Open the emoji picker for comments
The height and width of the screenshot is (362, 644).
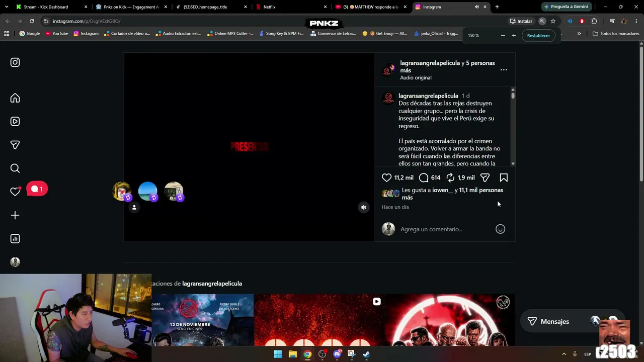pyautogui.click(x=500, y=229)
